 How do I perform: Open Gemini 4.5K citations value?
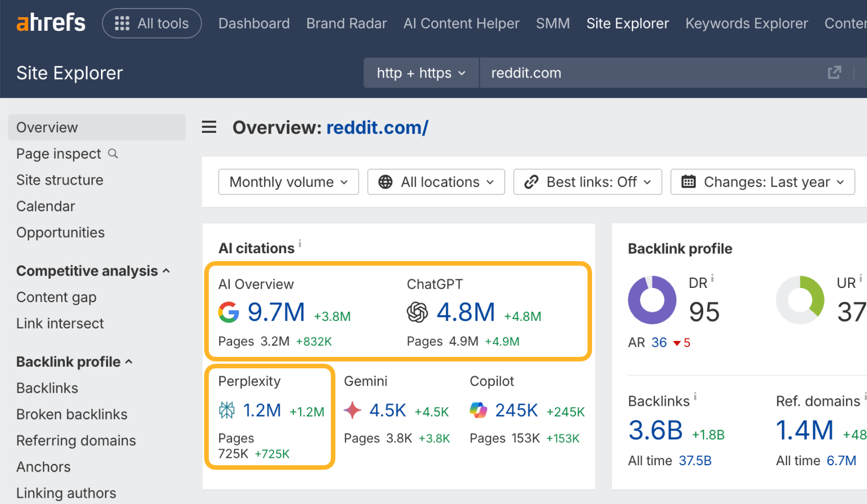[388, 410]
